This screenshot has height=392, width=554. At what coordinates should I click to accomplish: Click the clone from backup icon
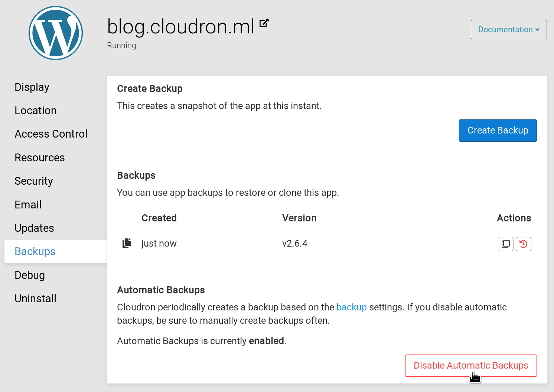(x=505, y=244)
